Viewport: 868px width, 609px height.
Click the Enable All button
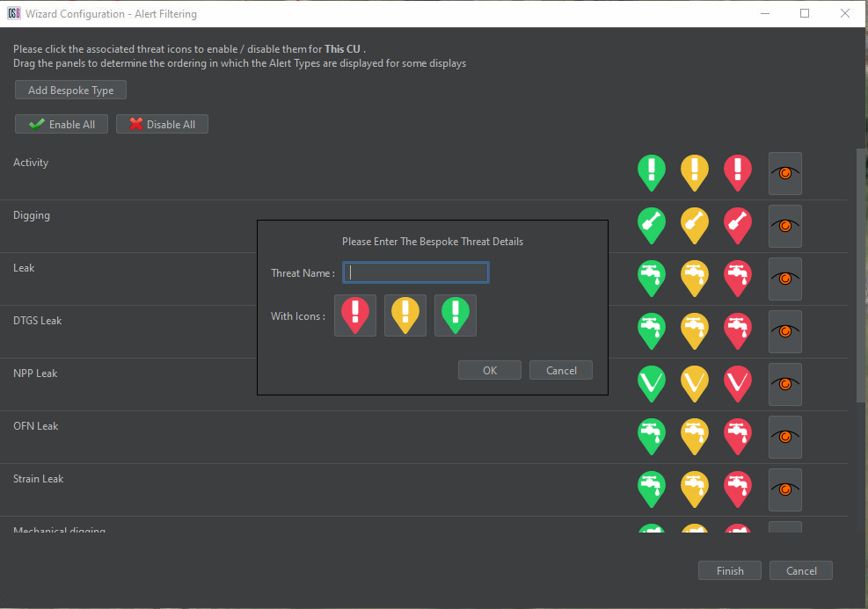(62, 124)
